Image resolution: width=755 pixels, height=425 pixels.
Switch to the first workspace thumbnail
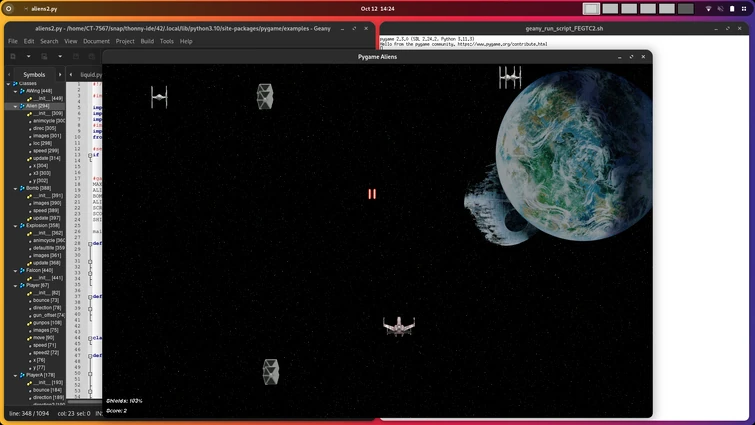(x=591, y=9)
